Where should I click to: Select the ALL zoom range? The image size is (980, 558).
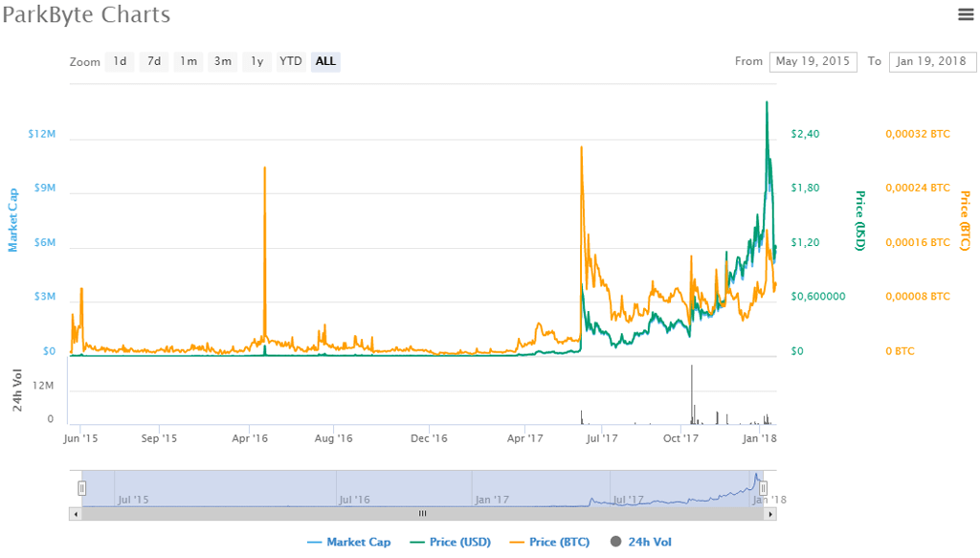325,61
